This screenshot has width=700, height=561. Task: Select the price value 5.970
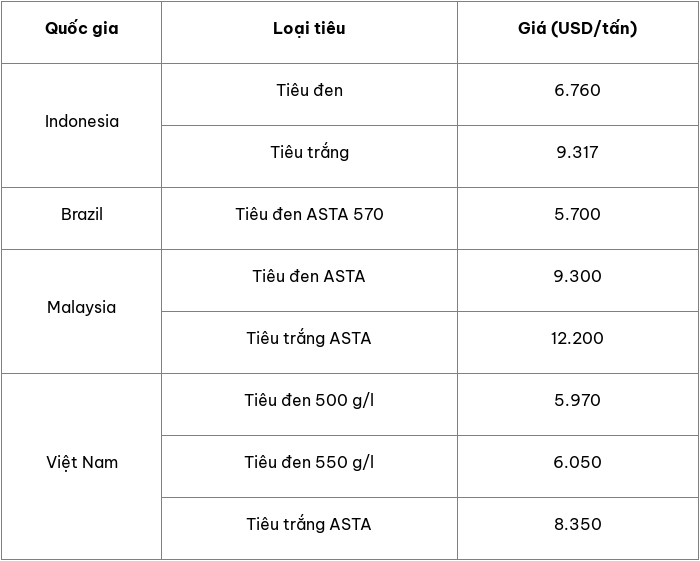coord(577,400)
